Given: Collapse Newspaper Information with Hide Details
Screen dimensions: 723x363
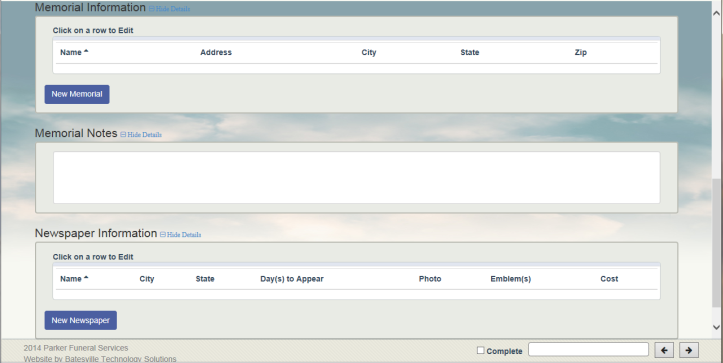Looking at the screenshot, I should click(x=181, y=235).
